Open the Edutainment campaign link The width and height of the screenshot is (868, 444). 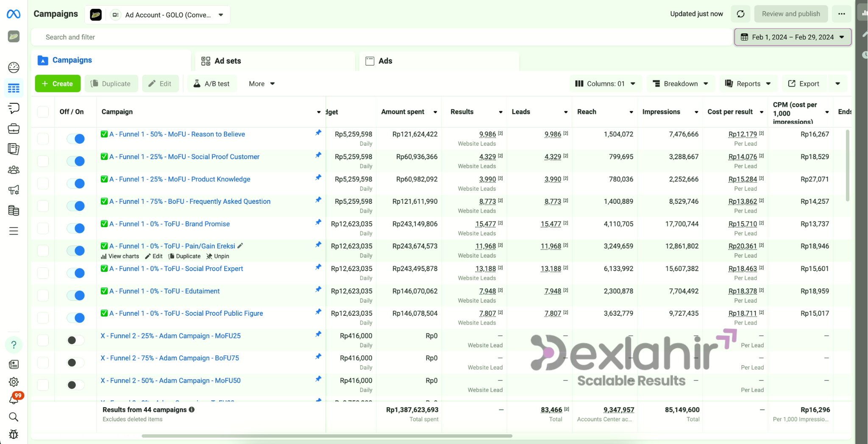click(x=164, y=291)
